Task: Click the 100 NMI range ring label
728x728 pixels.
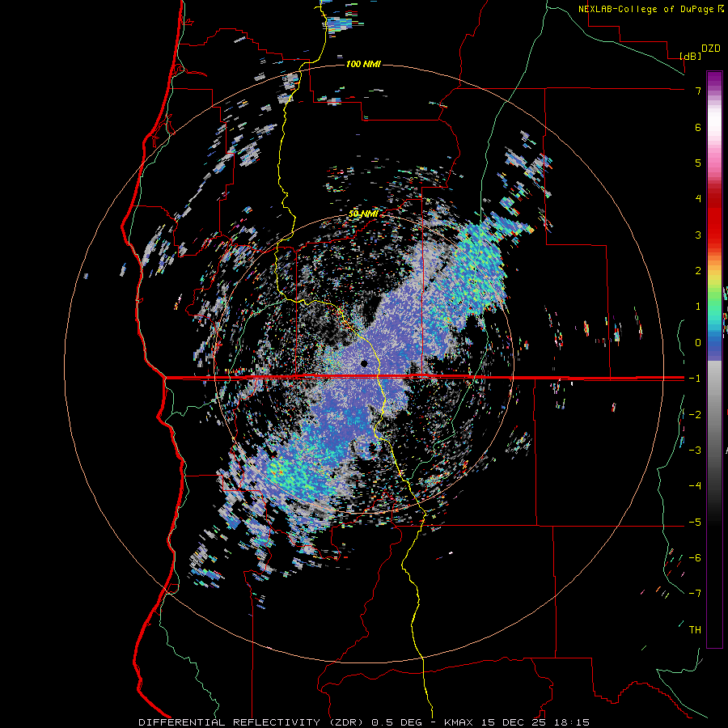Action: click(363, 64)
